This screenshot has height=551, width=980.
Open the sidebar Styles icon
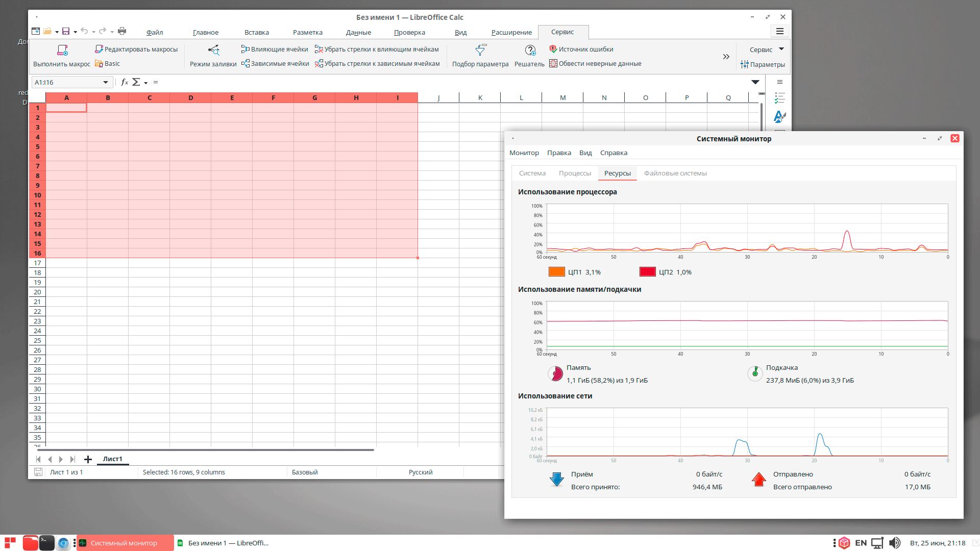[x=779, y=117]
